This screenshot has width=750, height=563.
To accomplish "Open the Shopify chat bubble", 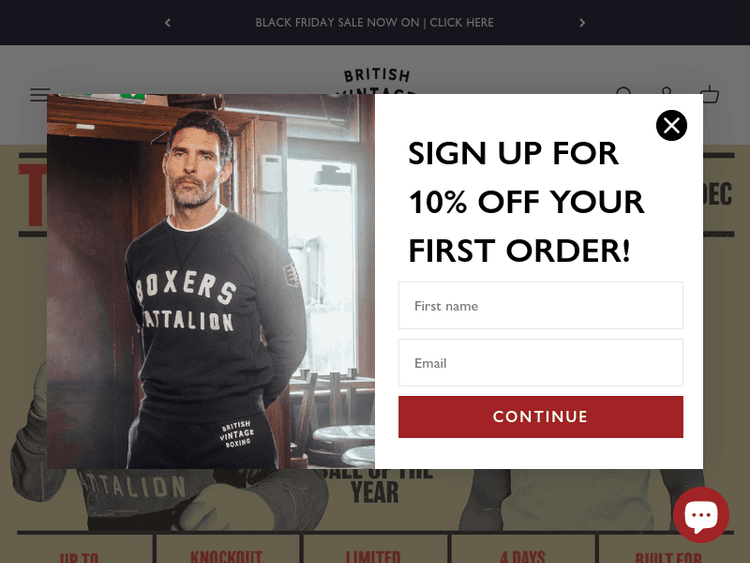I will (701, 515).
